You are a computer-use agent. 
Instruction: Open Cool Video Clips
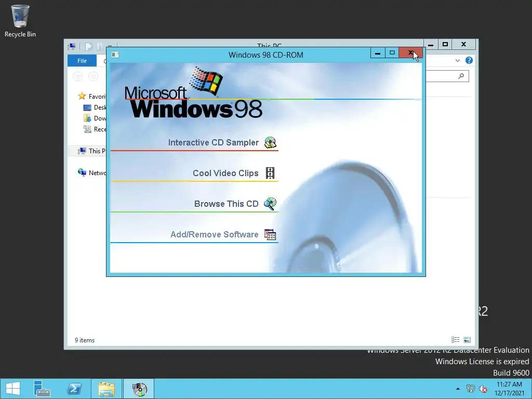coord(225,173)
